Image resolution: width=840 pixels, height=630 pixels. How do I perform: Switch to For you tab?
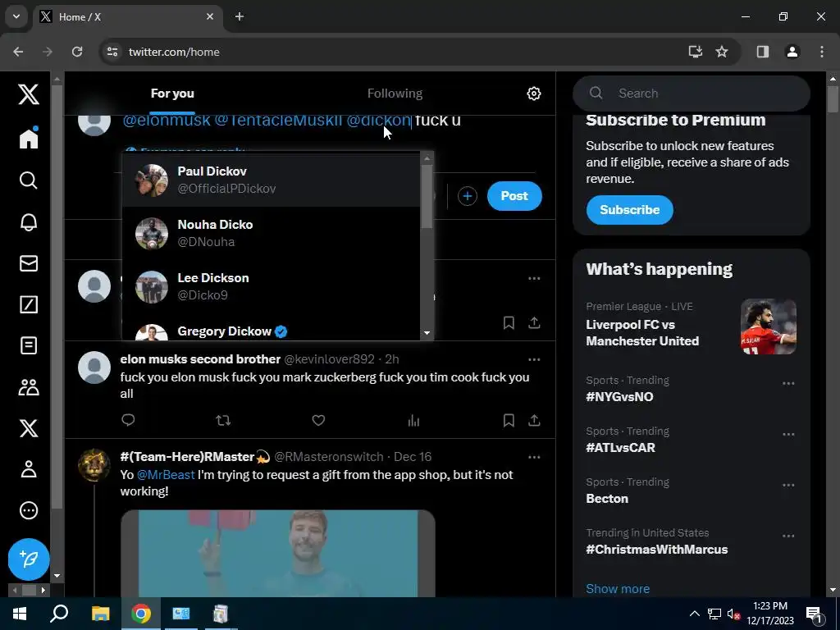pos(172,94)
